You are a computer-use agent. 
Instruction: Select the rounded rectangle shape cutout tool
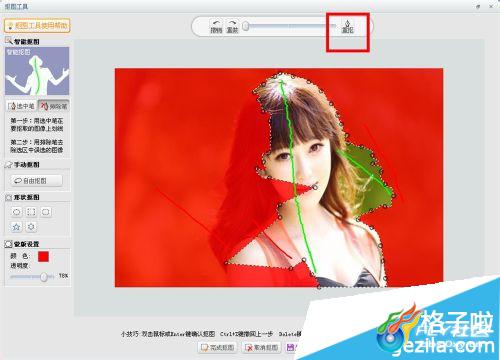pyautogui.click(x=46, y=212)
